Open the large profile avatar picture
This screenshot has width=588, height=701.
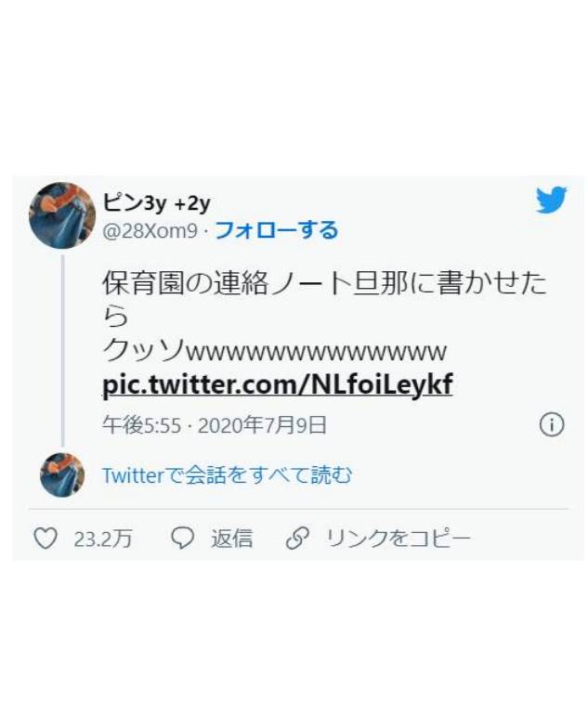coord(62,215)
